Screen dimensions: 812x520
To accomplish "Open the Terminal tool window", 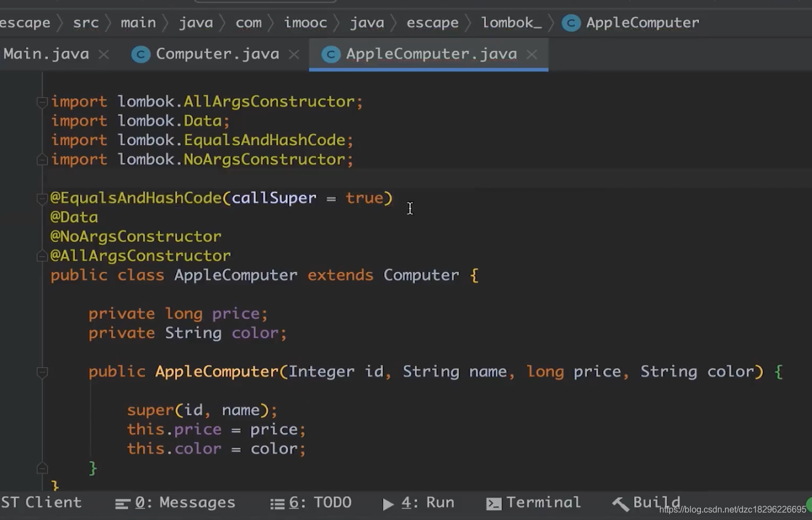I will coord(533,502).
